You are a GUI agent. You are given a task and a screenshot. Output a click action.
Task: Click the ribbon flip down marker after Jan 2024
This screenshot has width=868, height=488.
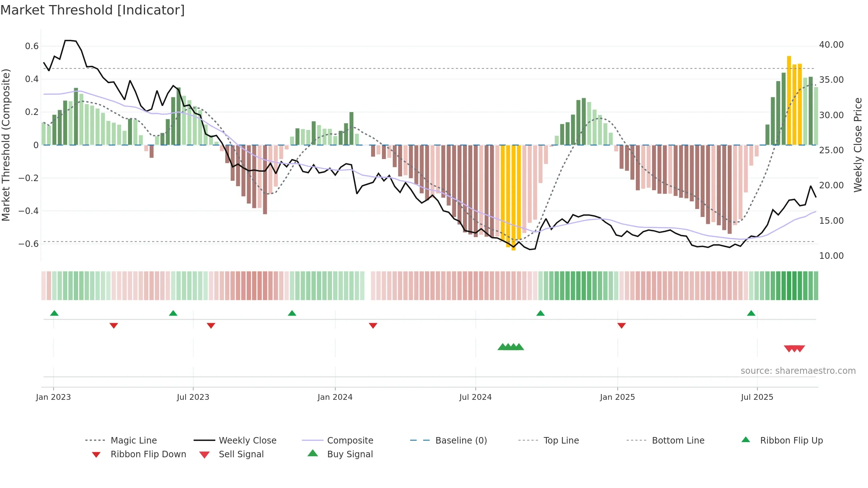(x=373, y=326)
